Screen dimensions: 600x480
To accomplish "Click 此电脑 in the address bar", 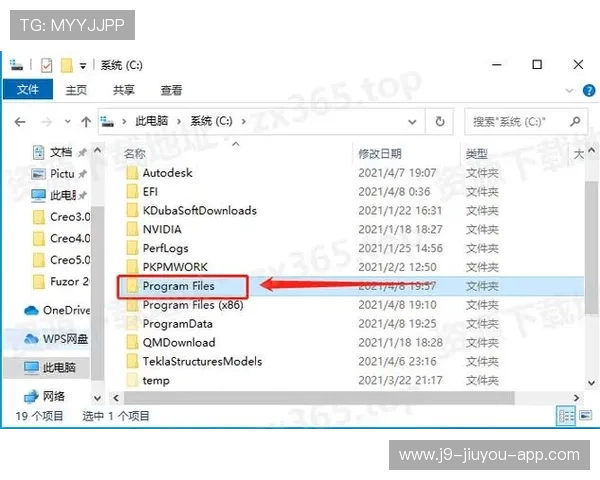I will tap(152, 121).
